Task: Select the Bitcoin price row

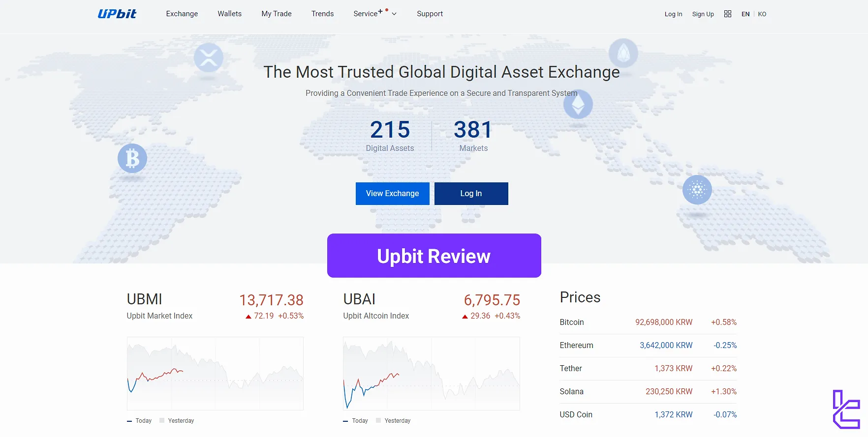Action: tap(648, 322)
